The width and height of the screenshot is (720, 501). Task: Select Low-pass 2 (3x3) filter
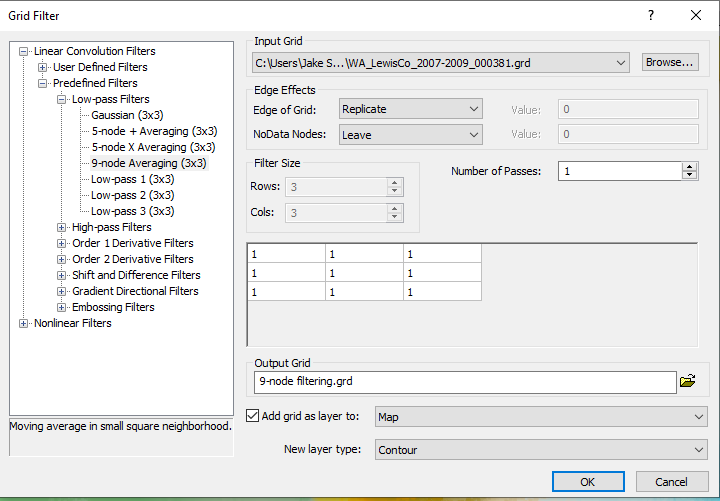pos(132,195)
